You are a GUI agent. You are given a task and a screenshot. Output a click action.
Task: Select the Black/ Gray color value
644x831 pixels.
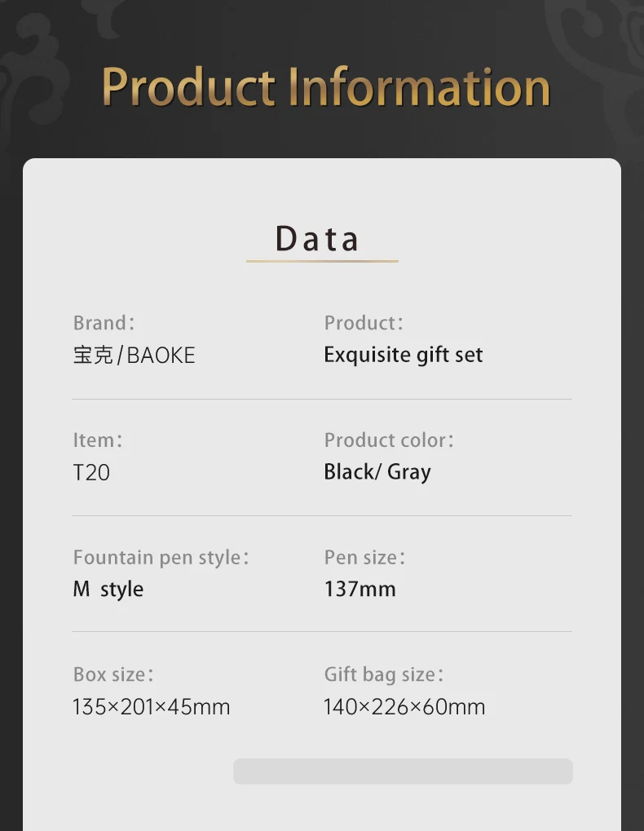pos(377,472)
